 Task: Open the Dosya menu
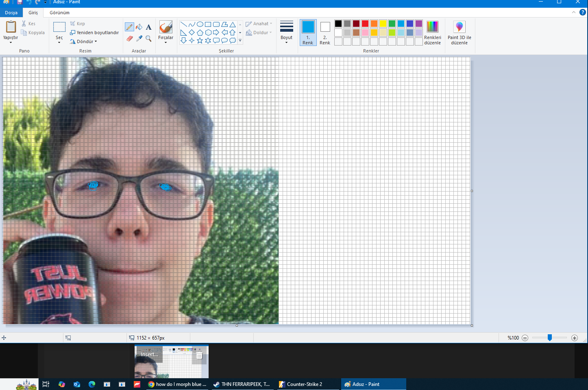(x=11, y=13)
